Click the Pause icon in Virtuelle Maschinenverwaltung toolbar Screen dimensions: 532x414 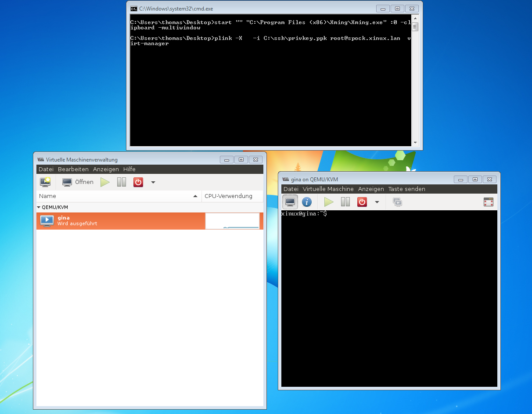(x=122, y=182)
